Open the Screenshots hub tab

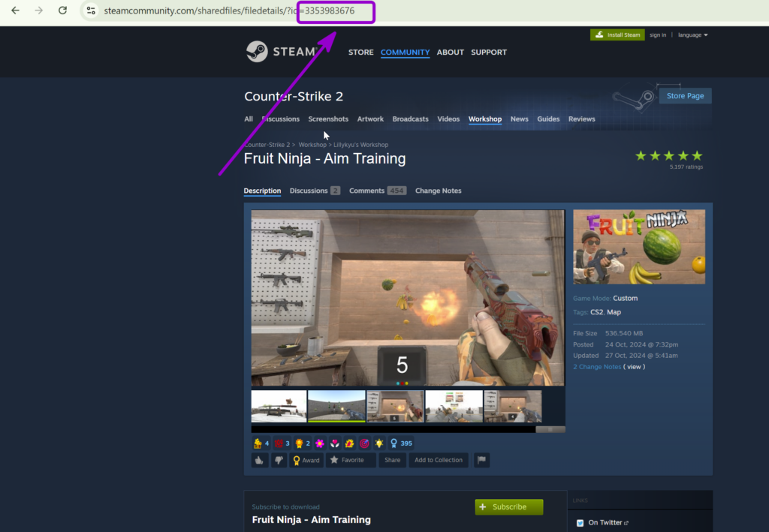click(328, 119)
